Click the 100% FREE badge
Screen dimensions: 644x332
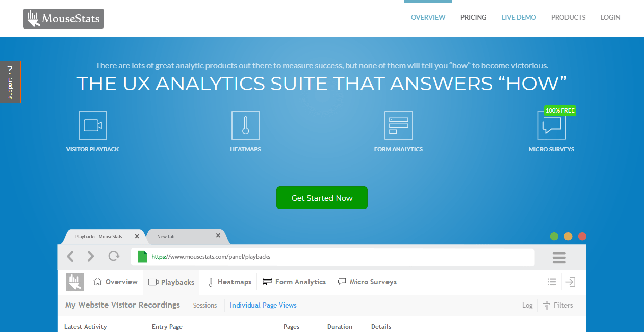[x=560, y=110]
